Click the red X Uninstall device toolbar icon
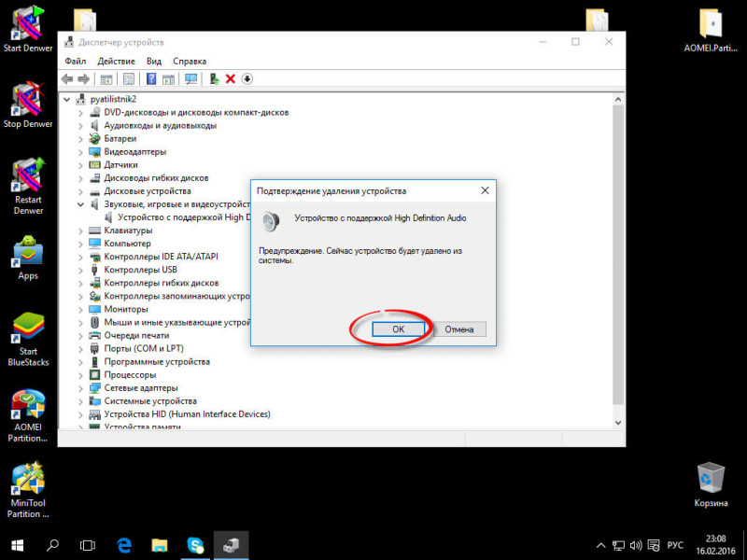747x560 pixels. coord(231,79)
